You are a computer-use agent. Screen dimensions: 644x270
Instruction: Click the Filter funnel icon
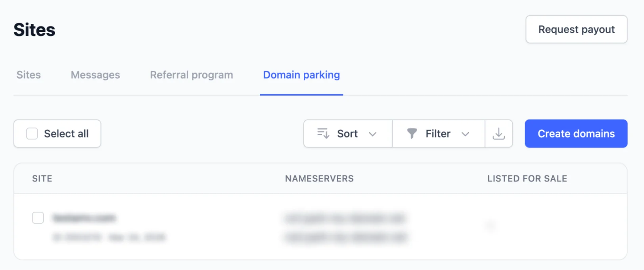pos(412,133)
